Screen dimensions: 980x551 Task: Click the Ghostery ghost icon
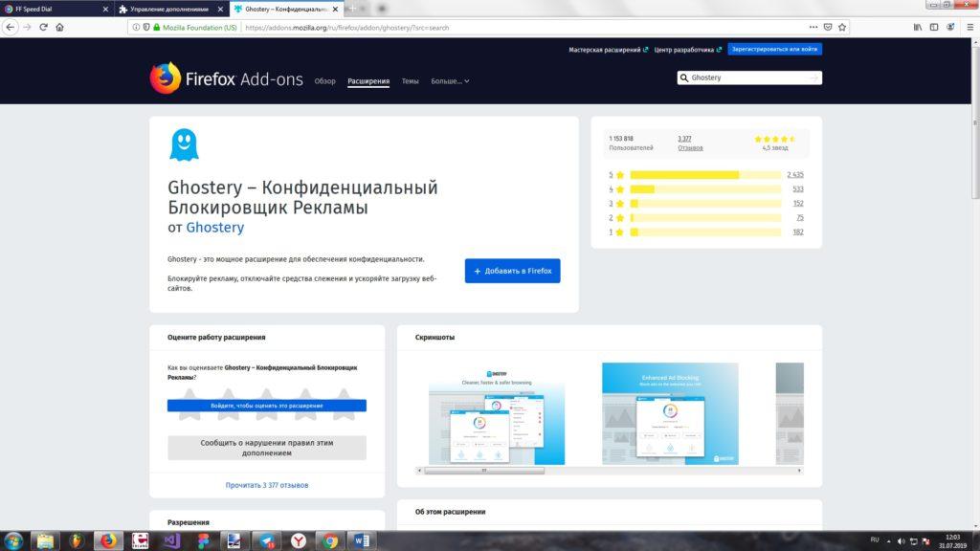[184, 145]
